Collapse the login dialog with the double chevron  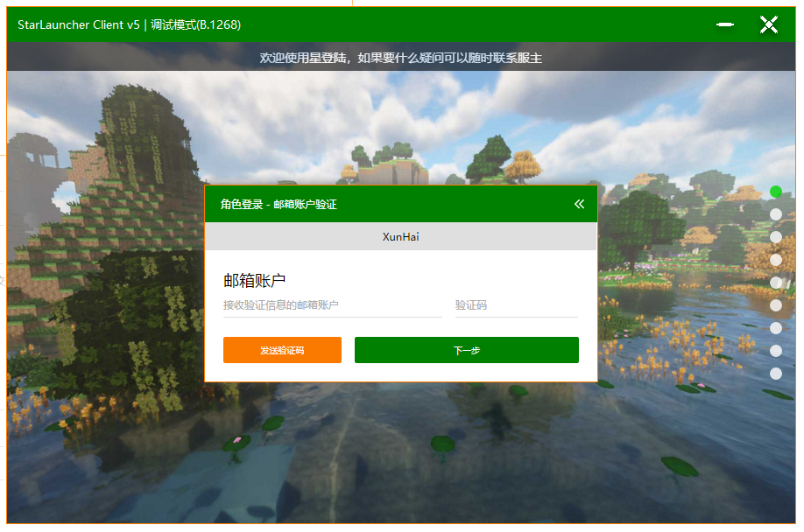[x=579, y=204]
